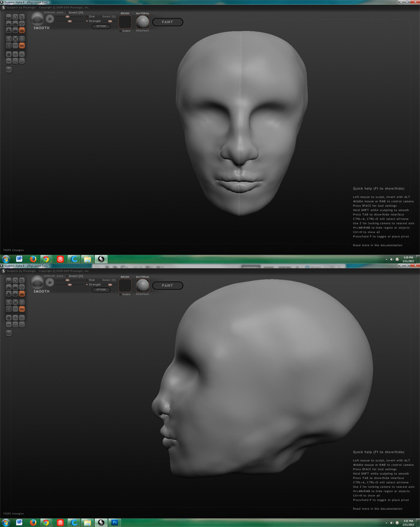The height and width of the screenshot is (527, 420).
Task: Toggle Lazy option in upper window
Action: pos(60,13)
